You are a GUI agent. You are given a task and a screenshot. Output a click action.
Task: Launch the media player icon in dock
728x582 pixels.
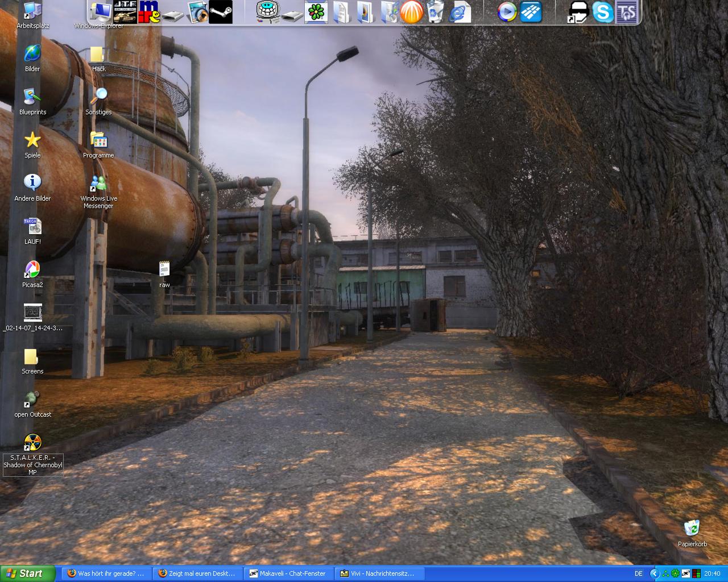click(x=507, y=12)
